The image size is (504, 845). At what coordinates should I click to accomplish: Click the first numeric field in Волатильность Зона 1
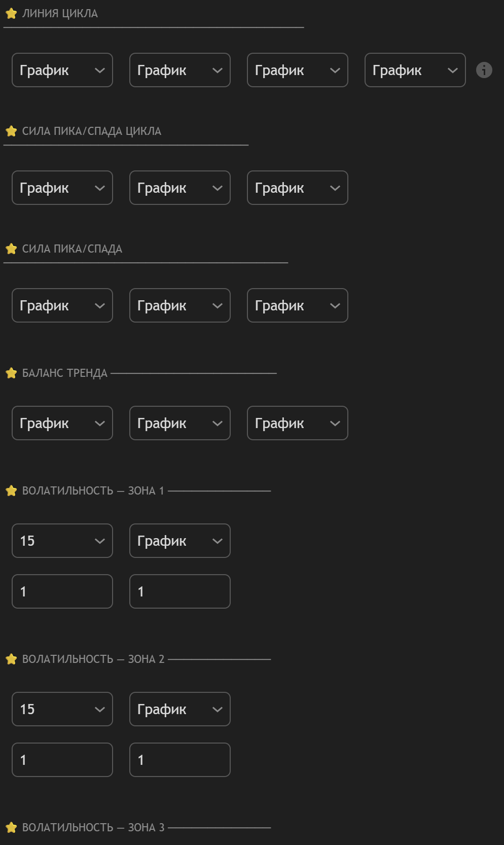click(62, 591)
